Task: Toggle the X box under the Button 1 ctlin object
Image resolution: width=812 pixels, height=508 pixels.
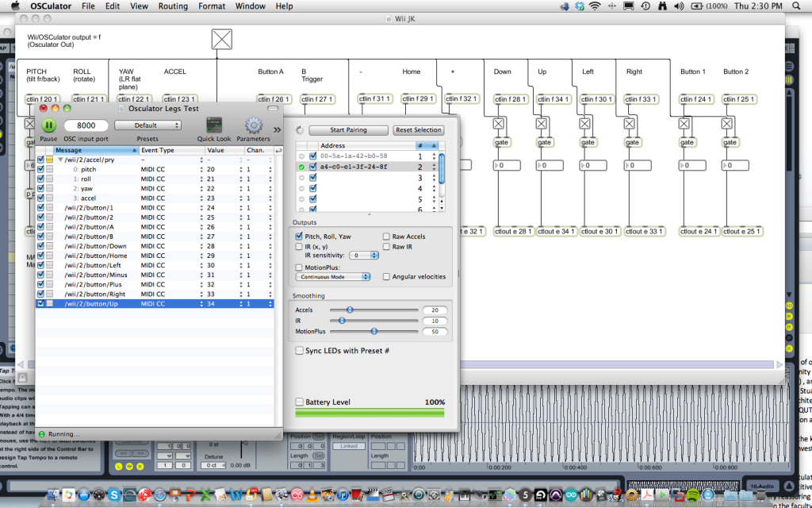Action: pyautogui.click(x=684, y=123)
